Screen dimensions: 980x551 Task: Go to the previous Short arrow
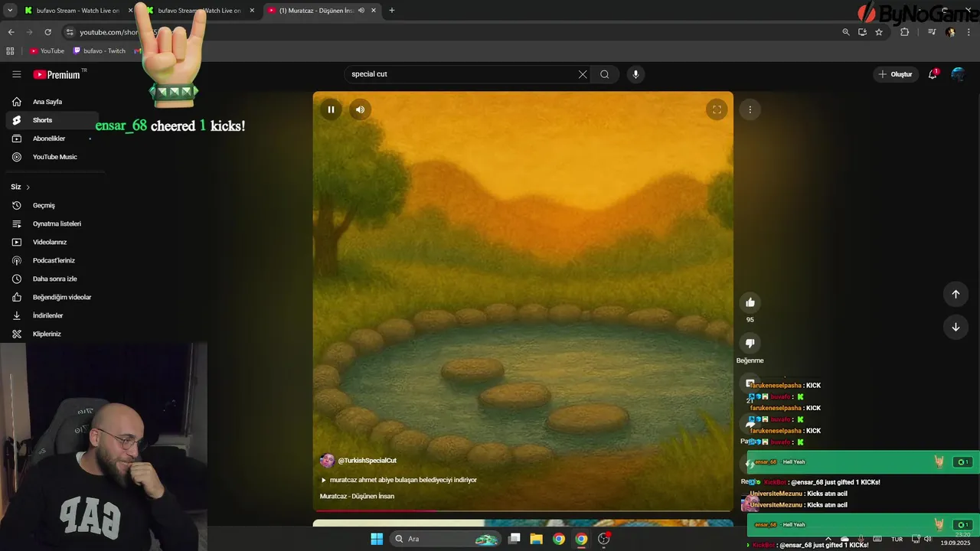(955, 294)
